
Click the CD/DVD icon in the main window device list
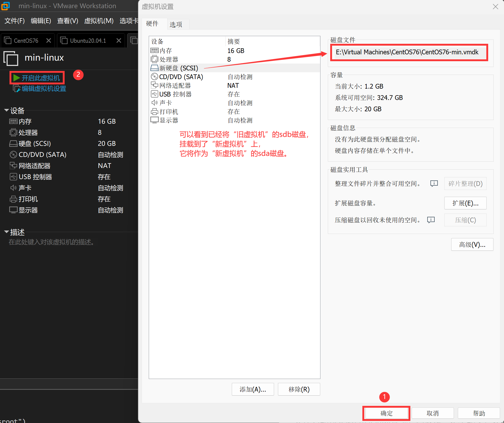pos(13,155)
